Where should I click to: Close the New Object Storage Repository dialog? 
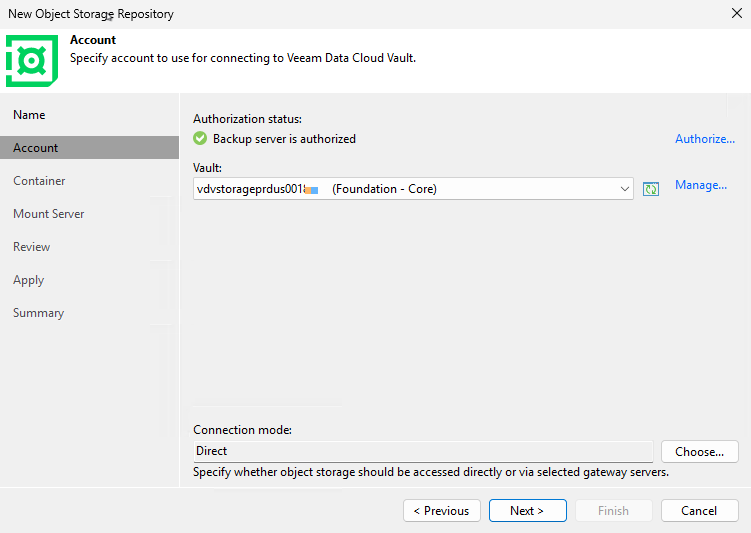[x=736, y=14]
